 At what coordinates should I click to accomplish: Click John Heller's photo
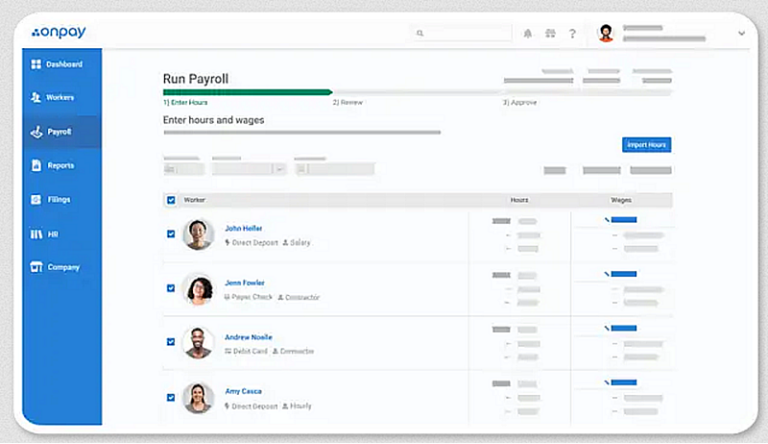click(x=198, y=234)
